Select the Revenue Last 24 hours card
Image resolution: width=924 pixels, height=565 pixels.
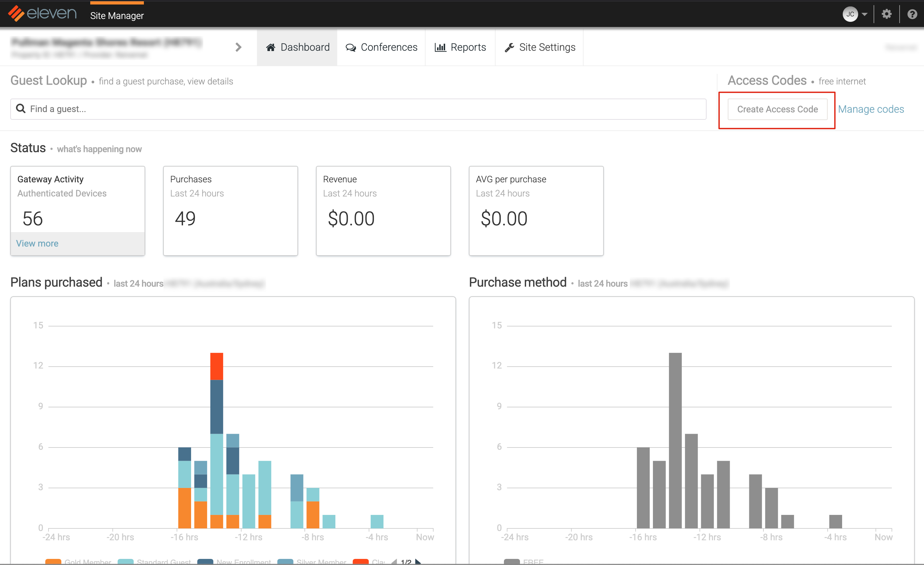(x=383, y=211)
